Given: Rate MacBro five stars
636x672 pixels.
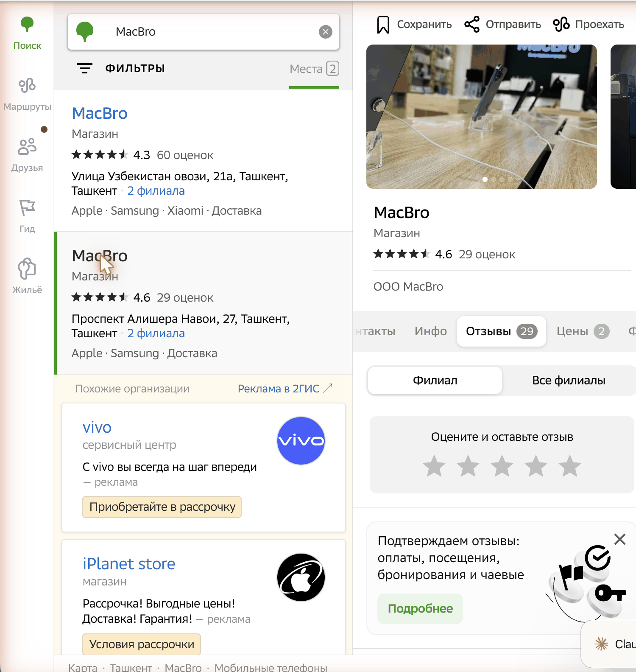Looking at the screenshot, I should [x=570, y=466].
